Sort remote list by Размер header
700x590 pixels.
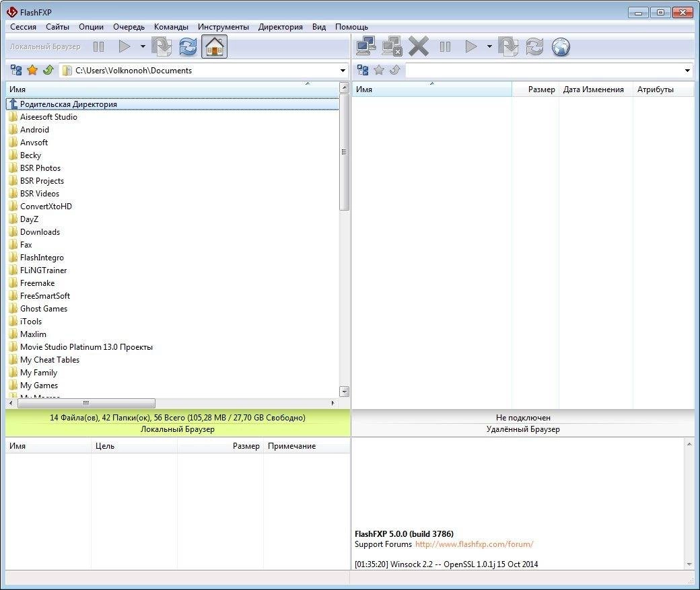tap(535, 89)
